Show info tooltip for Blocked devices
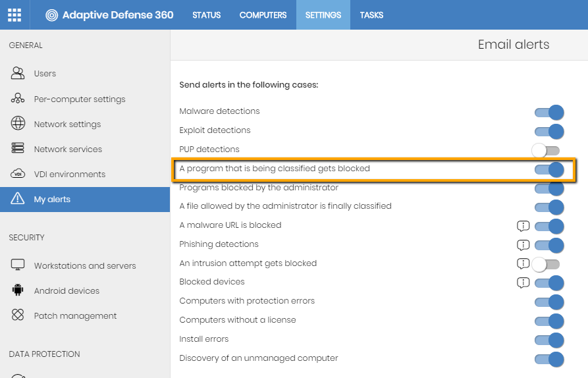 (x=523, y=283)
